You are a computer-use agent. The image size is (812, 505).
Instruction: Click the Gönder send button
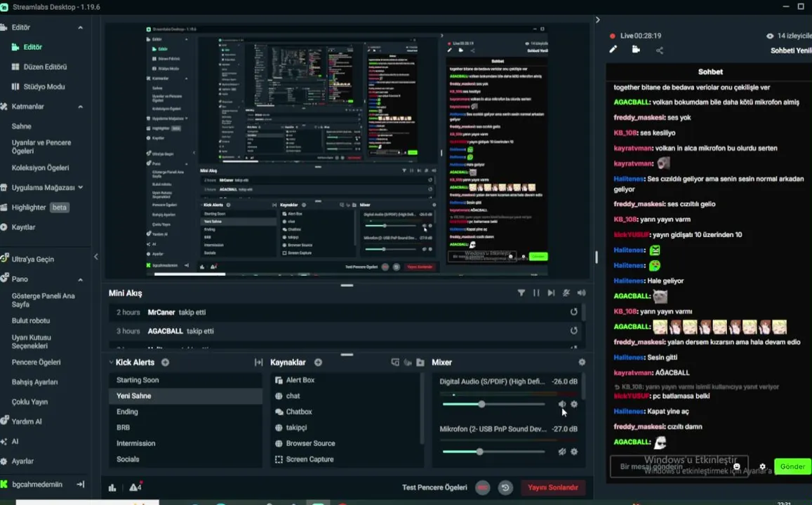[792, 466]
